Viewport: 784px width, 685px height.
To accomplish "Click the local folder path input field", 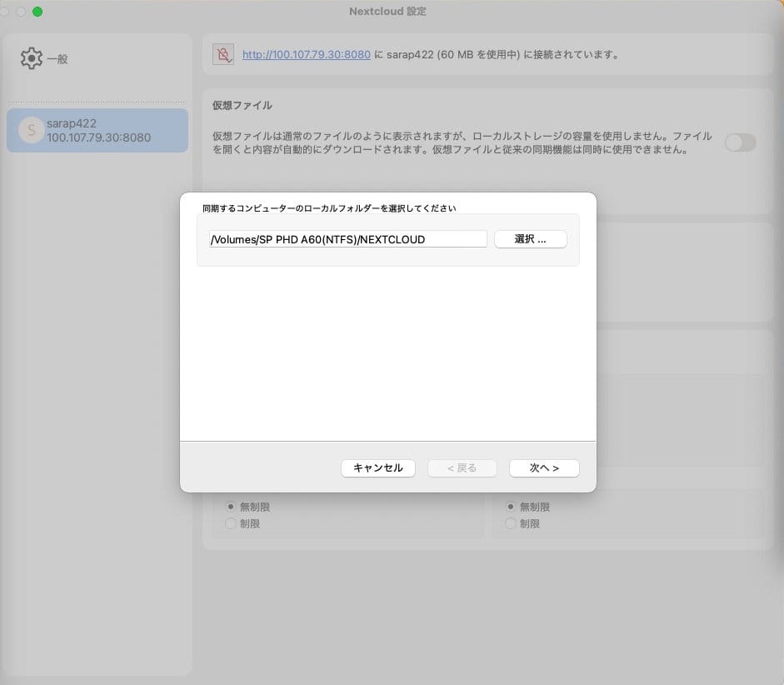I will pos(348,239).
